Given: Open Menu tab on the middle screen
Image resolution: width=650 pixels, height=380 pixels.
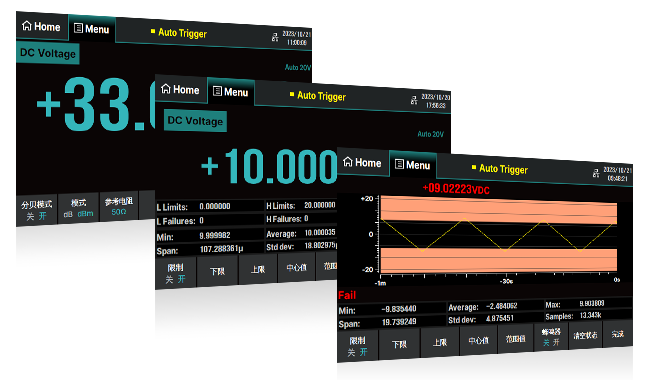Looking at the screenshot, I should (x=230, y=92).
